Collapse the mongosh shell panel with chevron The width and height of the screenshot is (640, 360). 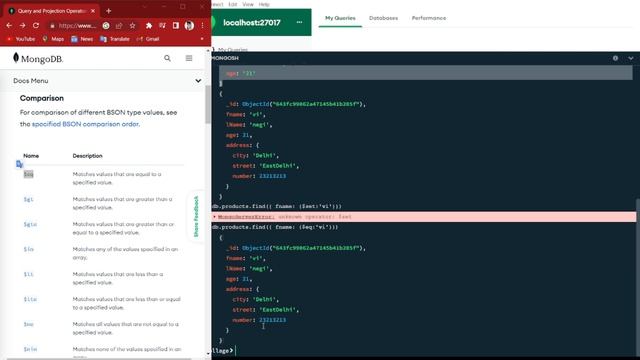631,58
